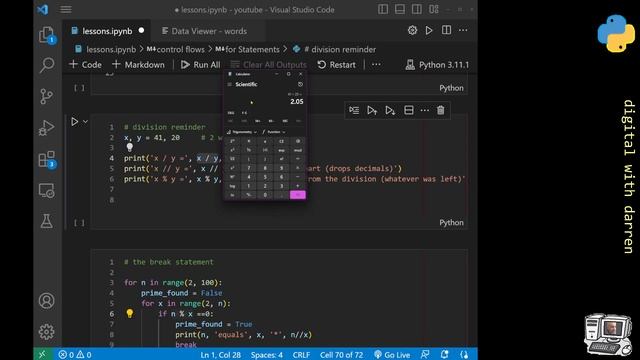
Task: Open the Remote Explorer view
Action: pos(47,191)
